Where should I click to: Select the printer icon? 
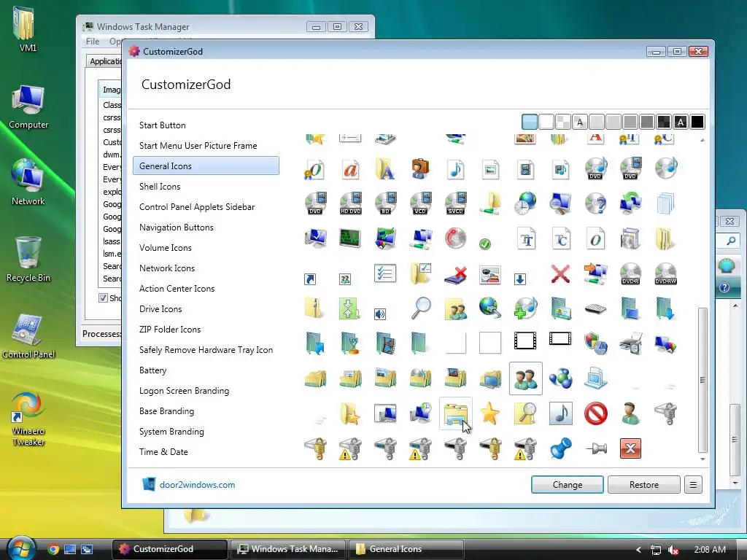click(631, 343)
